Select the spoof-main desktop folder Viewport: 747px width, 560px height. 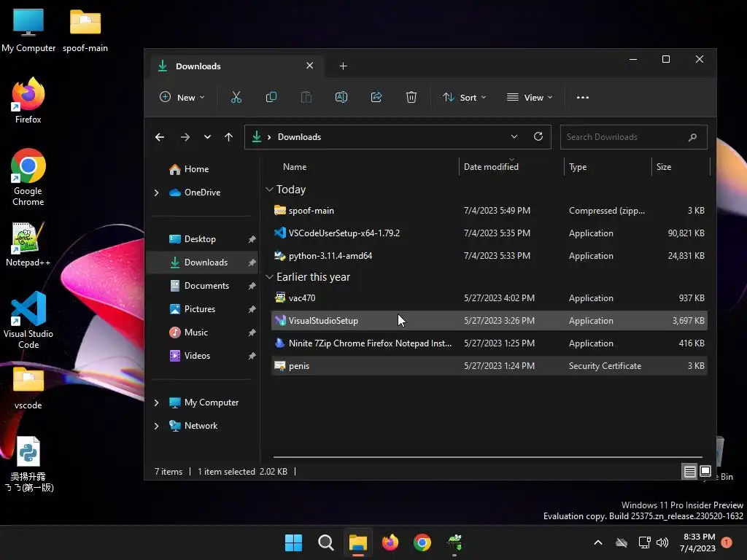85,29
